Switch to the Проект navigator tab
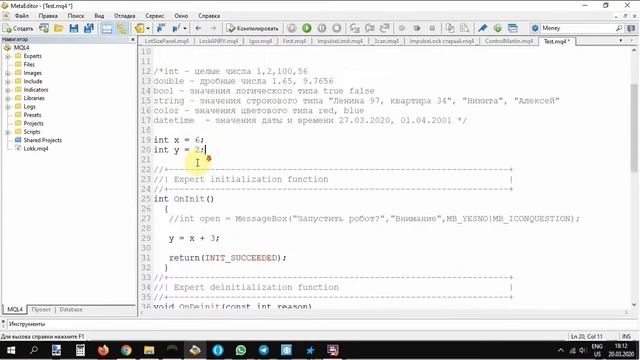Screen dimensions: 640x360 point(41,309)
